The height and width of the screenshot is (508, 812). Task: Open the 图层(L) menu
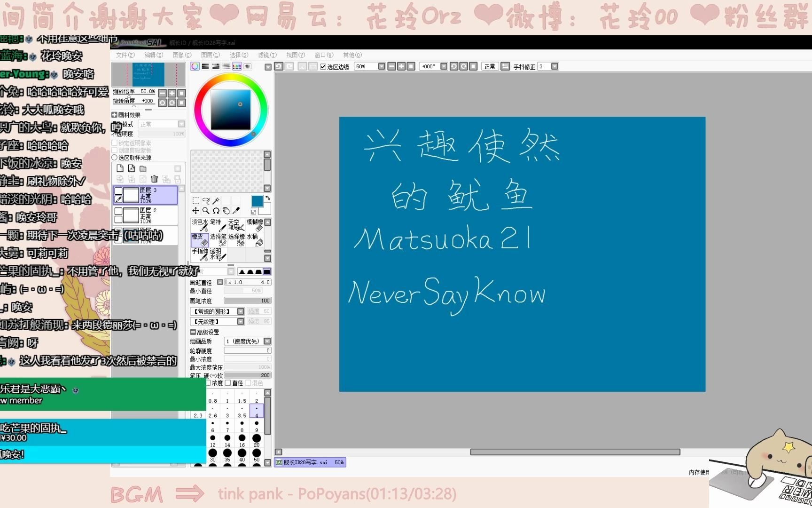[210, 55]
